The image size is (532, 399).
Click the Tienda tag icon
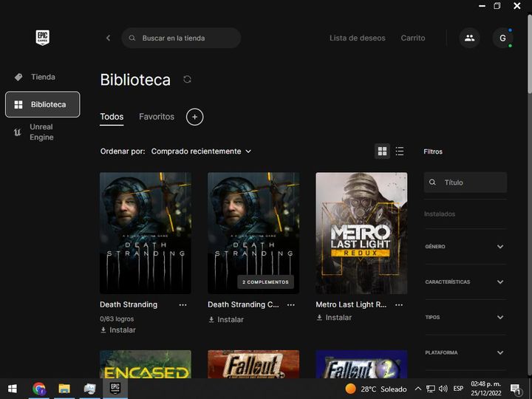(18, 77)
